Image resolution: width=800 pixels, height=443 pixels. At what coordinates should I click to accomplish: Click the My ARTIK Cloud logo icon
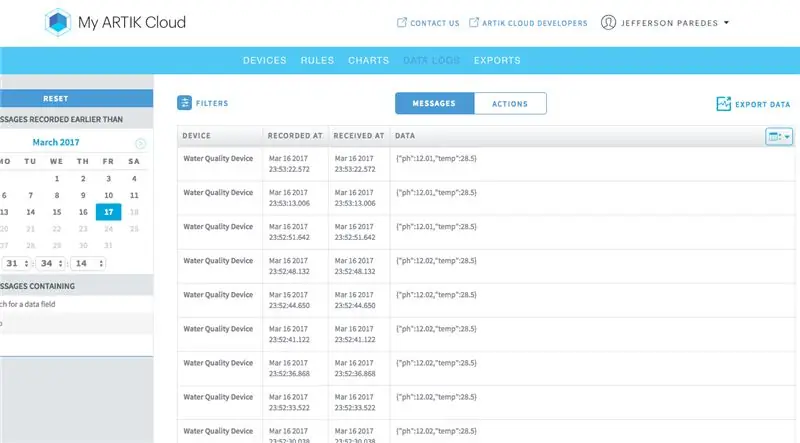pos(57,22)
